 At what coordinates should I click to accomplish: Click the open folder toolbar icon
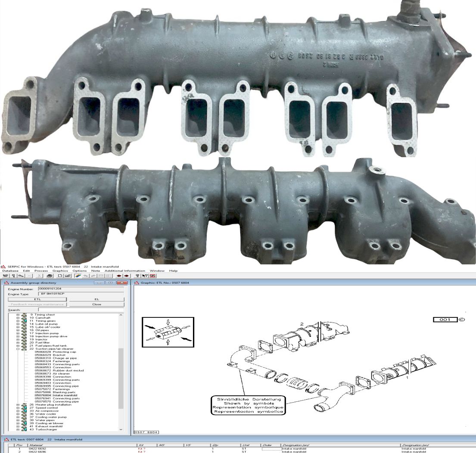click(x=68, y=276)
